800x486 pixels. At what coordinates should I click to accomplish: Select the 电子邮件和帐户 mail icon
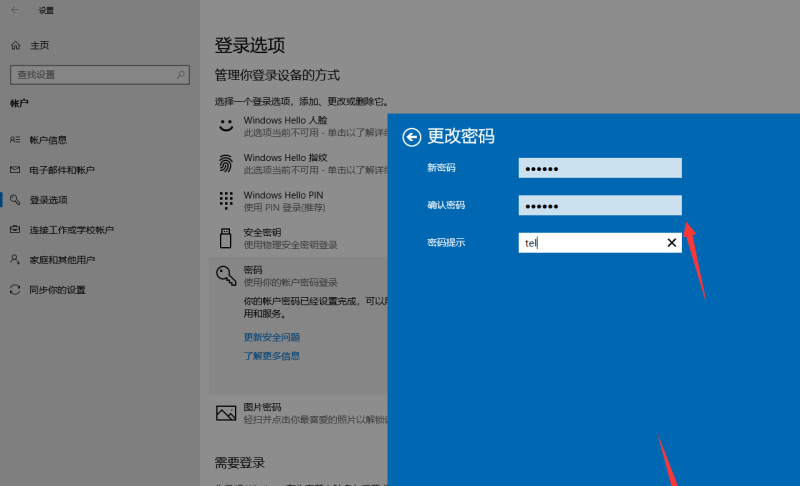[15, 170]
